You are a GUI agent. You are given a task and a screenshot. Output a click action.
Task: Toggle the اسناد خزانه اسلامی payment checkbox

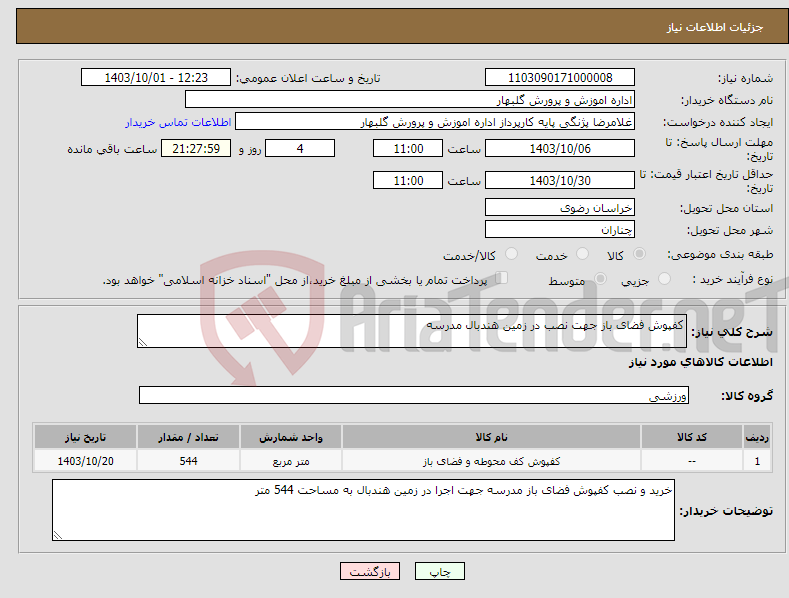(502, 278)
